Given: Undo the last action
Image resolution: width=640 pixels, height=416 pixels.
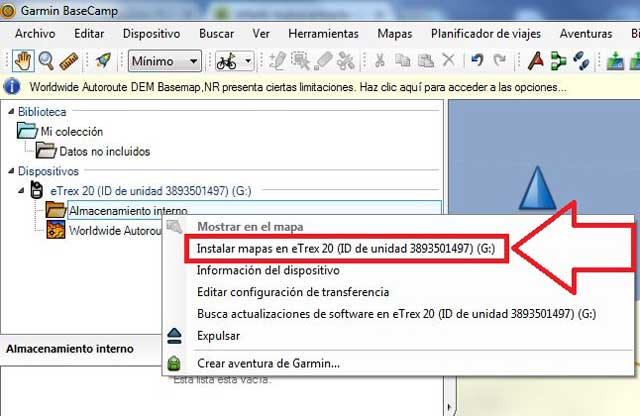Looking at the screenshot, I should [477, 60].
